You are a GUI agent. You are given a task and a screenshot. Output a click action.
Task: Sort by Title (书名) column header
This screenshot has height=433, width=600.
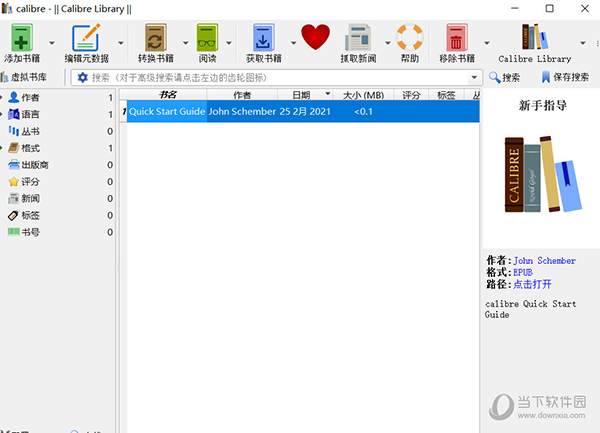167,95
